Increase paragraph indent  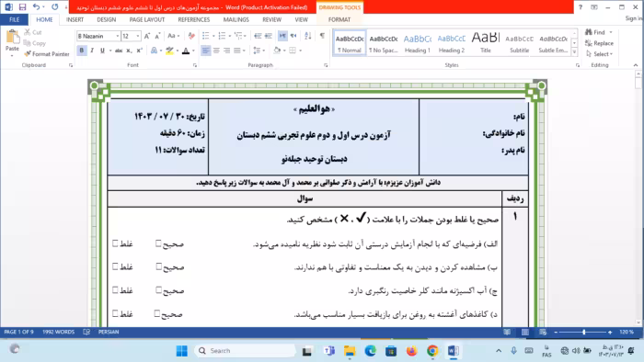269,36
